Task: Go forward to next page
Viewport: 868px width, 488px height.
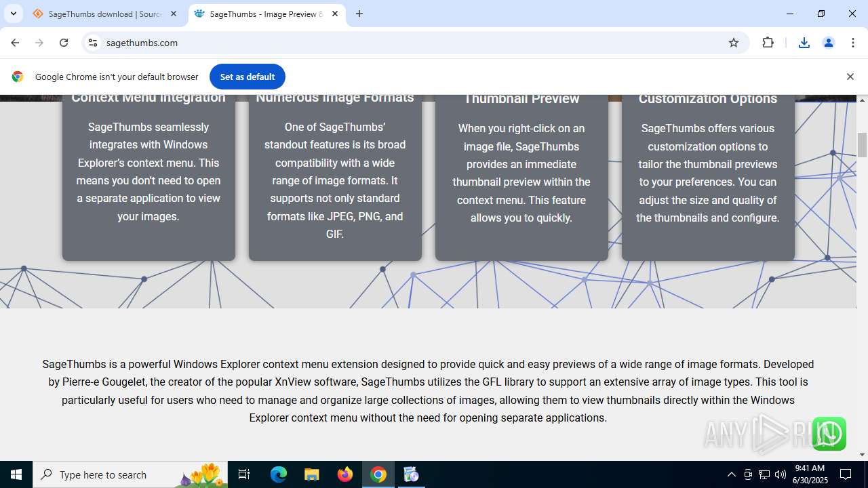Action: [39, 43]
